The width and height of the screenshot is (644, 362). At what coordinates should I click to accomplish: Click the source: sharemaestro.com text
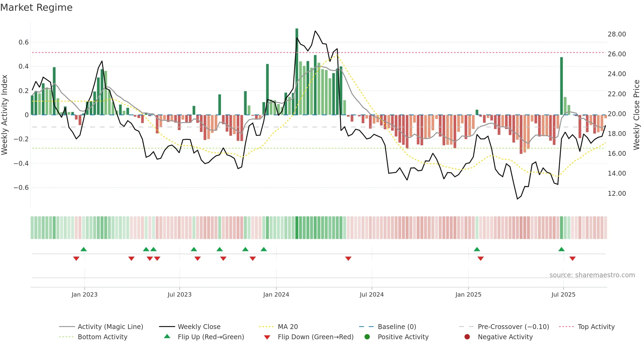[x=592, y=275]
